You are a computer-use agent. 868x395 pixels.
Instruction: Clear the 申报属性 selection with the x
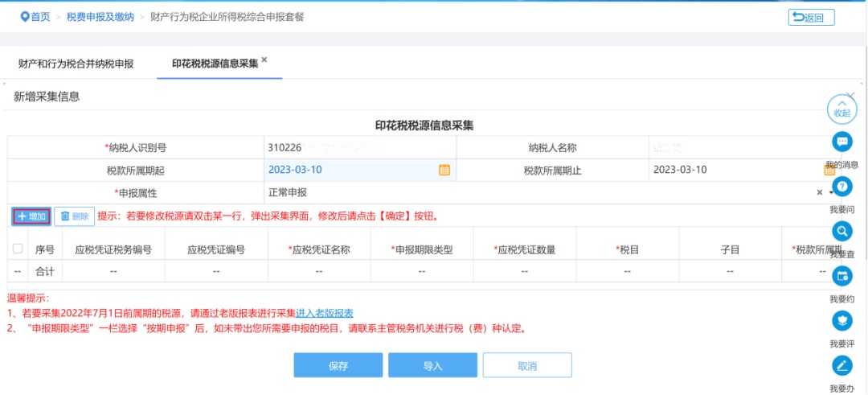coord(819,192)
